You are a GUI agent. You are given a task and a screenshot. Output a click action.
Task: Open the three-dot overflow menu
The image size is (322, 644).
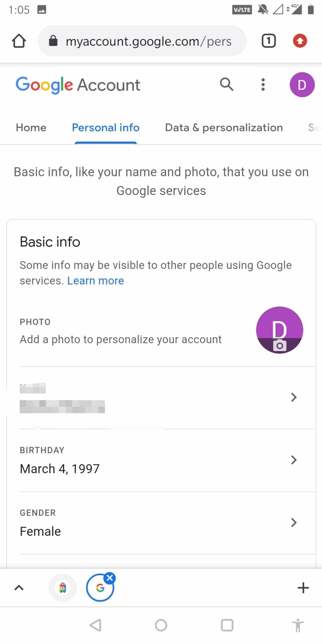click(x=263, y=84)
